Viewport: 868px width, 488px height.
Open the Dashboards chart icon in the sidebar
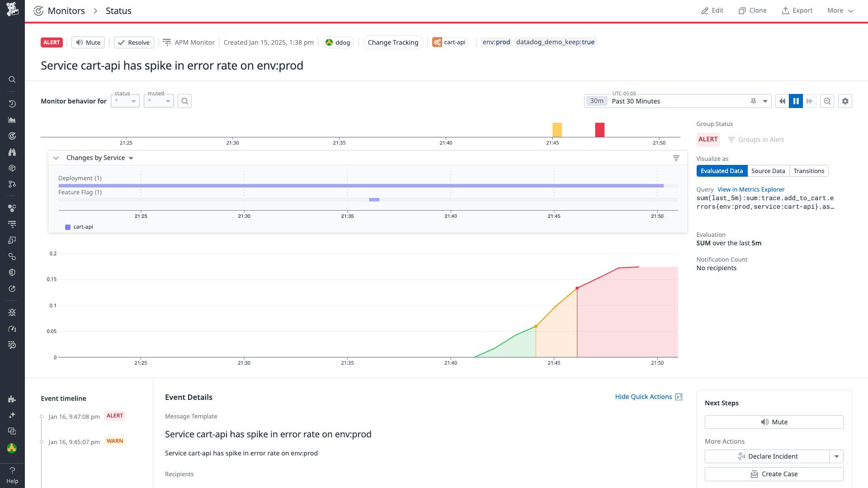[x=12, y=119]
